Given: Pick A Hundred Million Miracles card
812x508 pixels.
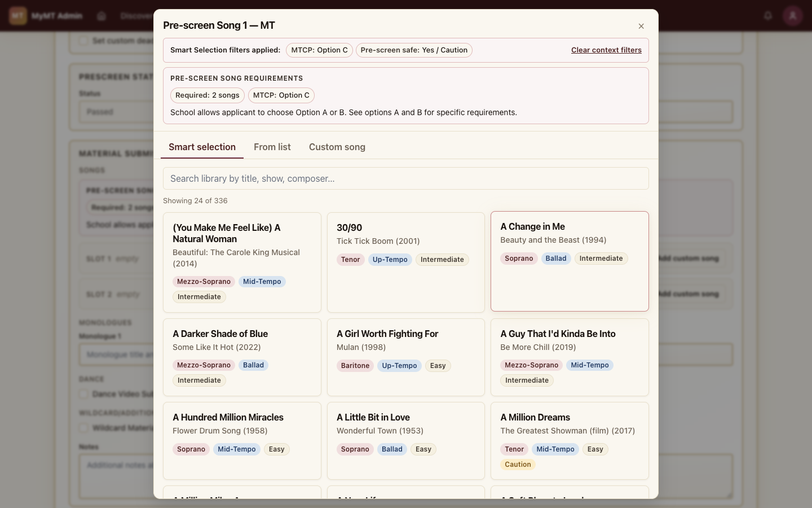Looking at the screenshot, I should click(242, 441).
